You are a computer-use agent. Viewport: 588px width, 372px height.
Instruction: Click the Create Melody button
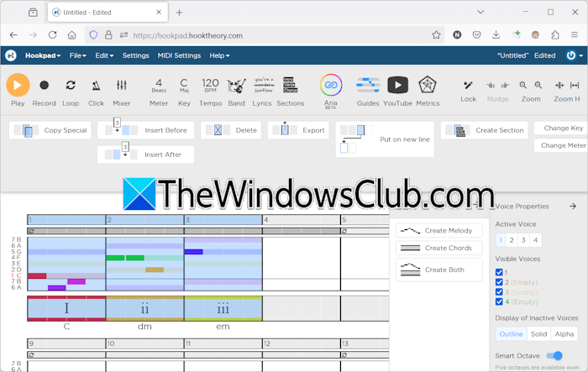[439, 231]
